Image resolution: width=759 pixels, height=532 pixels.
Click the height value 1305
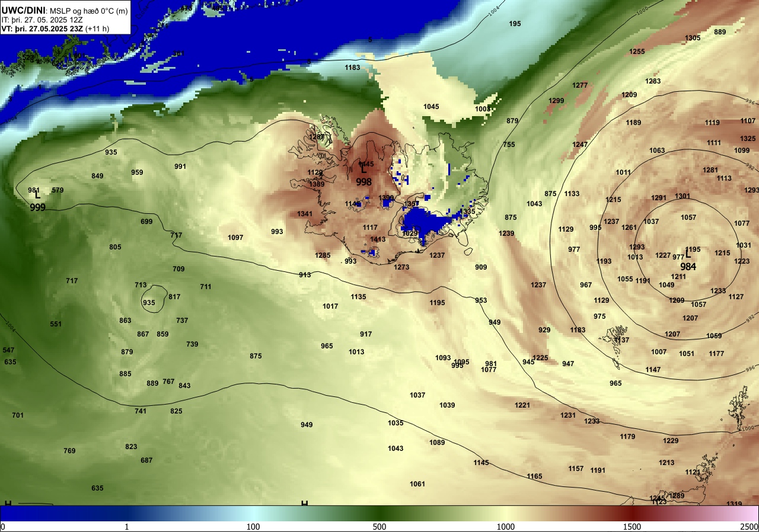click(693, 38)
